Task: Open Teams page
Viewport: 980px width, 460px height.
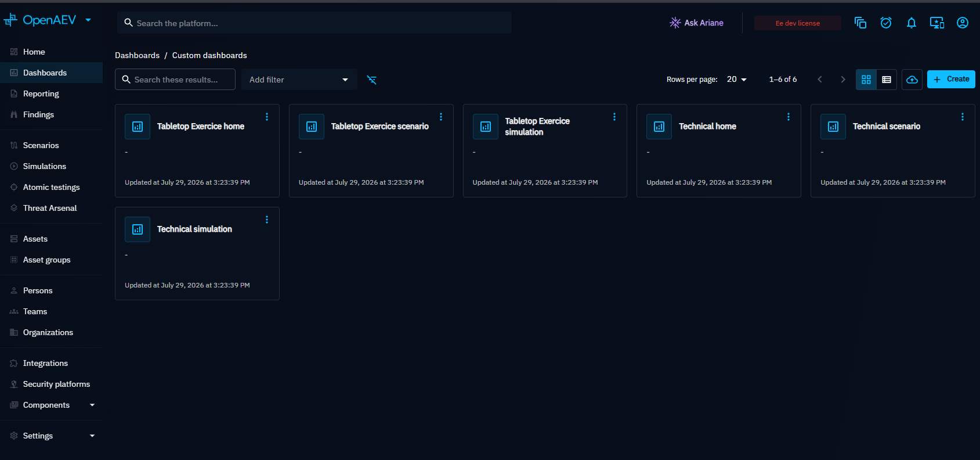Action: click(51, 311)
